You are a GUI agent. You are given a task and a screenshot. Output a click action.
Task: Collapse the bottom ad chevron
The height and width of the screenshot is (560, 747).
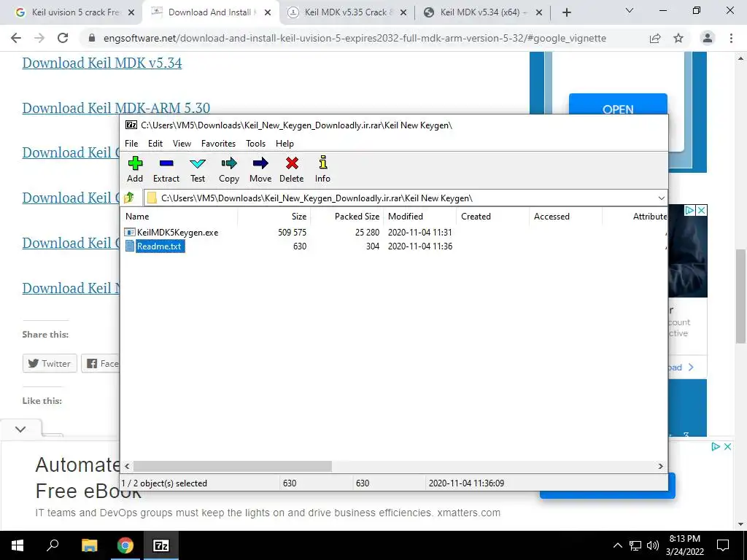coord(20,429)
